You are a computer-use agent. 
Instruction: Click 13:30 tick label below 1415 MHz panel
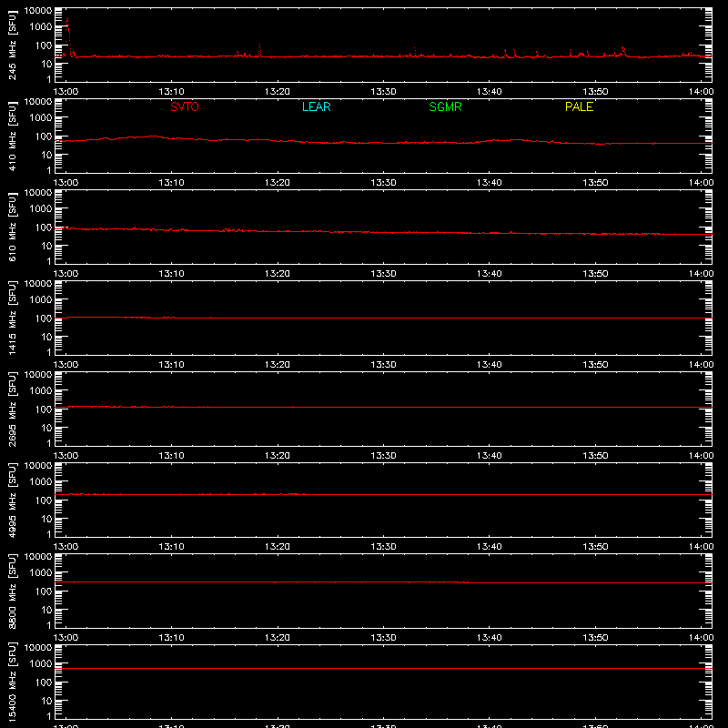[x=383, y=365]
